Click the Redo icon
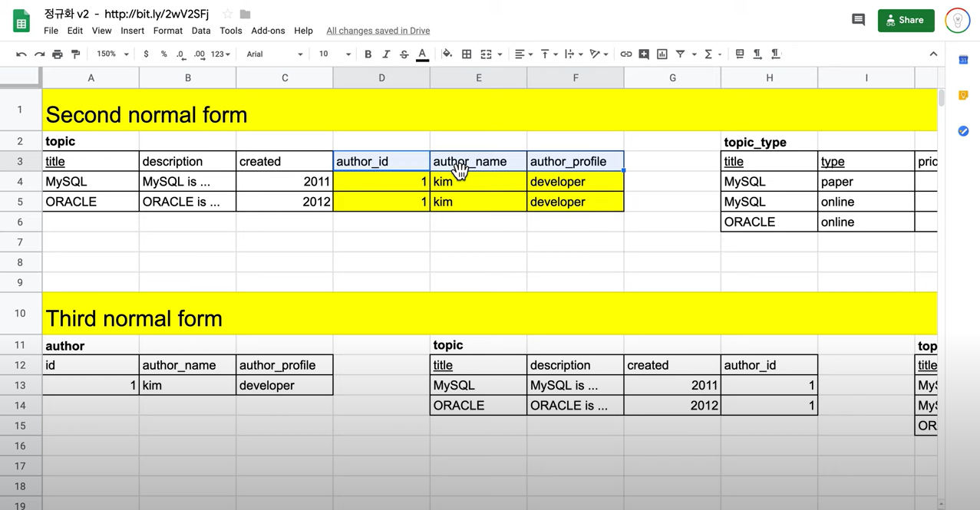980x510 pixels. tap(39, 54)
